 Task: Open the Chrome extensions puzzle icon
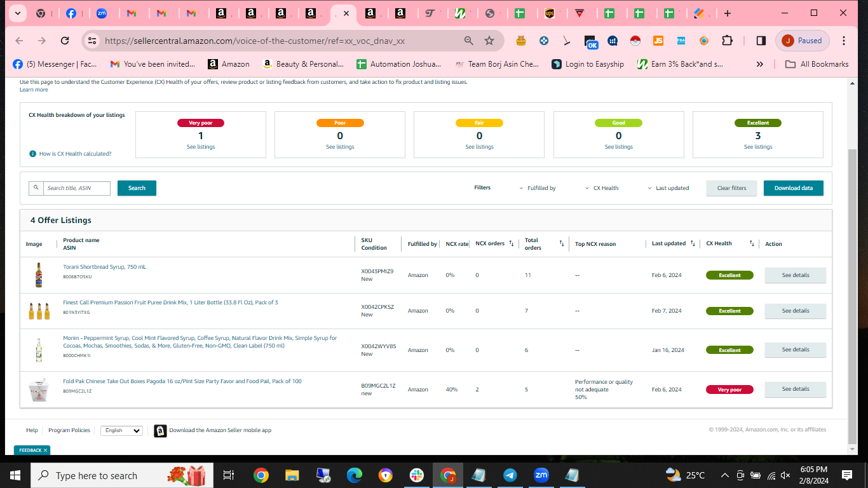[x=728, y=41]
